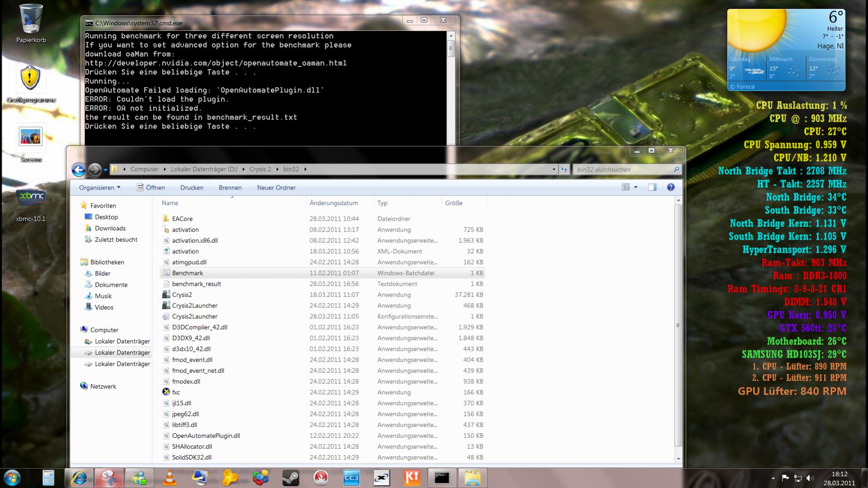Select Downloads in the navigation pane
The image size is (868, 488).
click(x=110, y=228)
